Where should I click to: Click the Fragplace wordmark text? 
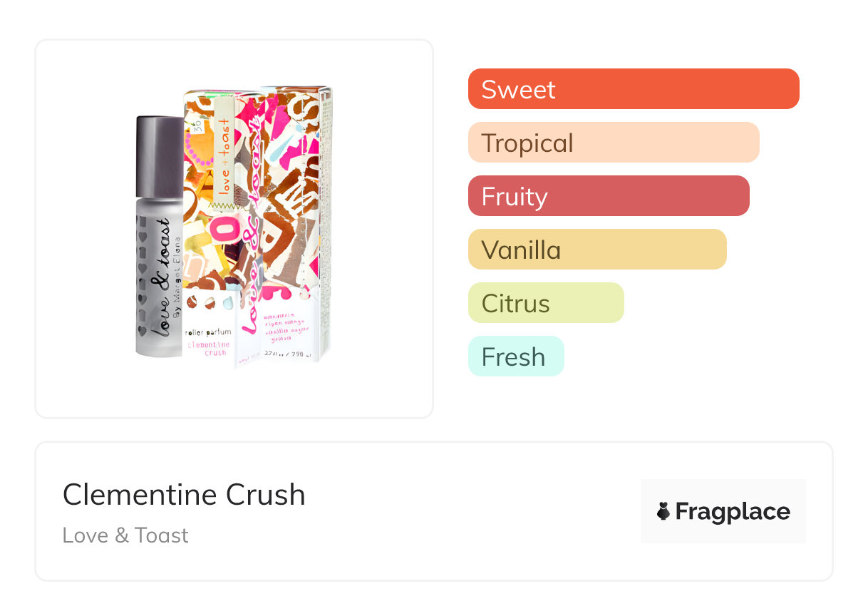click(732, 511)
